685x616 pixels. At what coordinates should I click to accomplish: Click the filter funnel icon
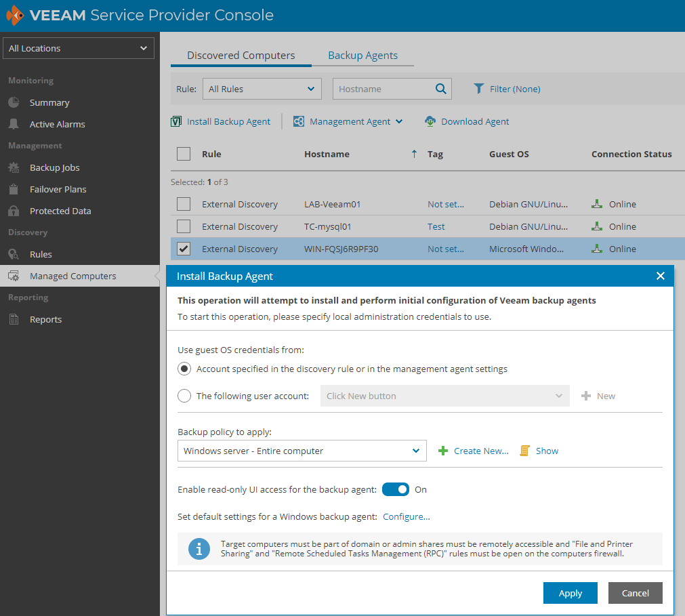(x=479, y=89)
